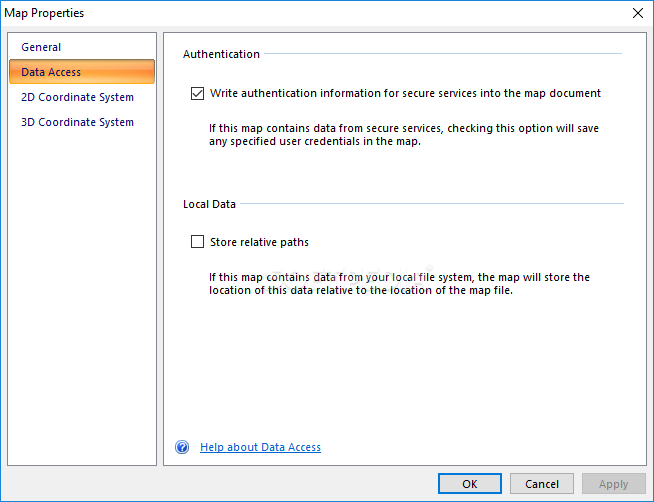654x502 pixels.
Task: Click the 'Store relative paths' label text
Action: (x=259, y=242)
